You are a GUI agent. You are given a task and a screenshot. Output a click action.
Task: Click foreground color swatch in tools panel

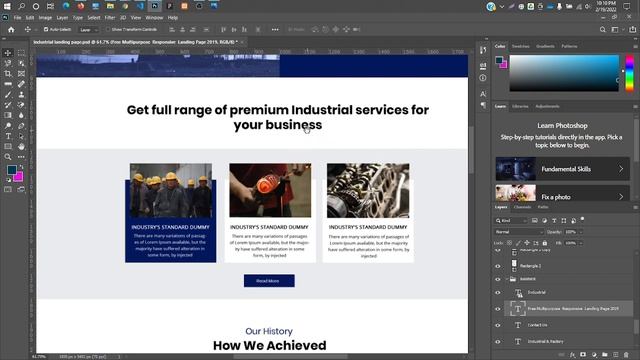[x=11, y=169]
